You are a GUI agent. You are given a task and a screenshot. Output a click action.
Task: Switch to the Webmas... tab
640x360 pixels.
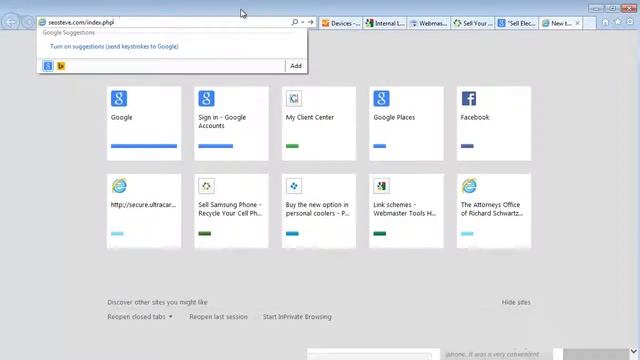point(429,23)
